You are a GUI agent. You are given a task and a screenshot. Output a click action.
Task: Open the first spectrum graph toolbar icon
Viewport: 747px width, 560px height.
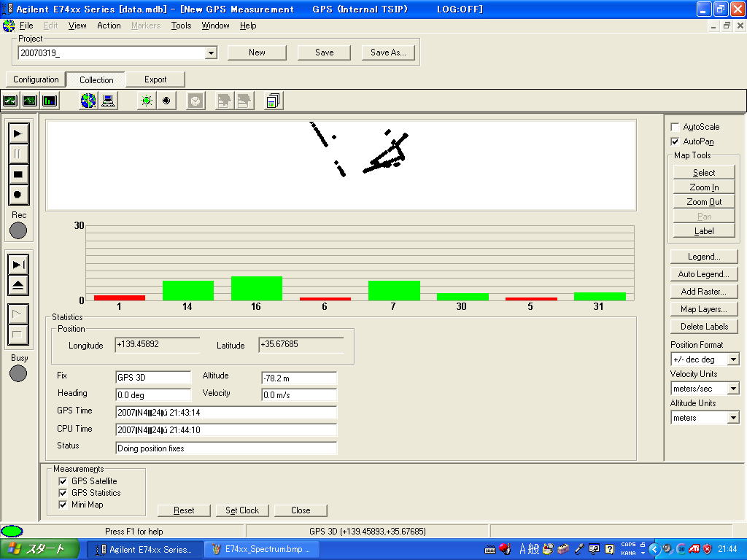[10, 101]
